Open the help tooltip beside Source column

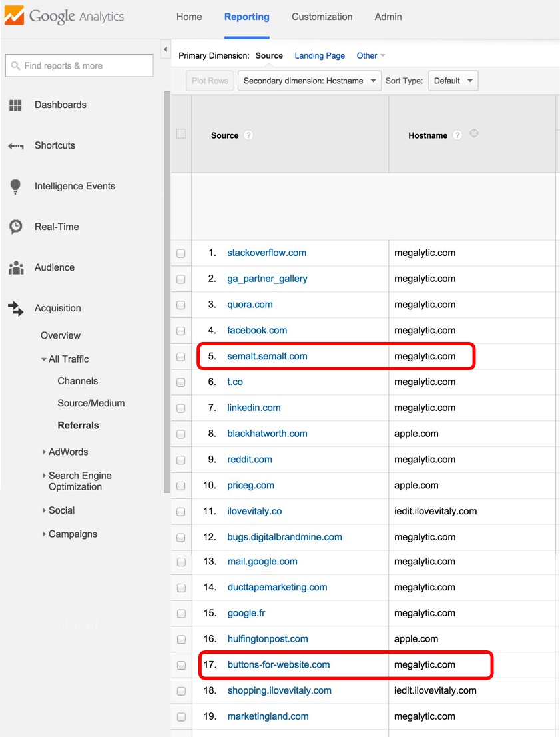coord(248,135)
